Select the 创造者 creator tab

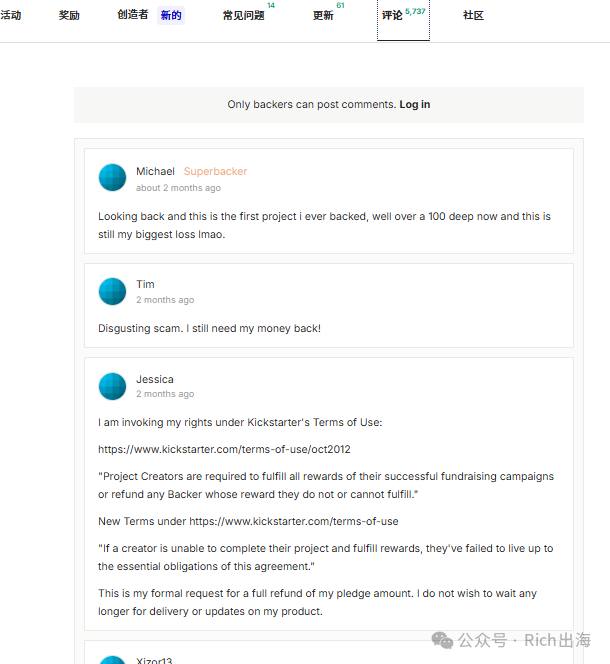pos(133,15)
